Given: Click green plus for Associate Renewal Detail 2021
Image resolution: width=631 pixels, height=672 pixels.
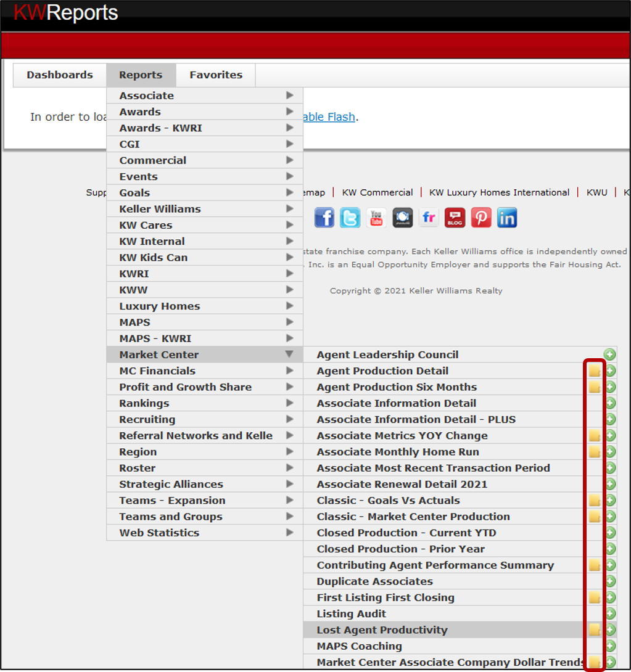Looking at the screenshot, I should click(611, 485).
